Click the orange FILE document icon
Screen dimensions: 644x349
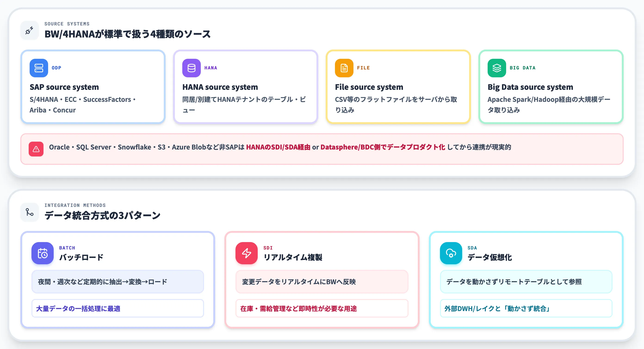tap(344, 68)
